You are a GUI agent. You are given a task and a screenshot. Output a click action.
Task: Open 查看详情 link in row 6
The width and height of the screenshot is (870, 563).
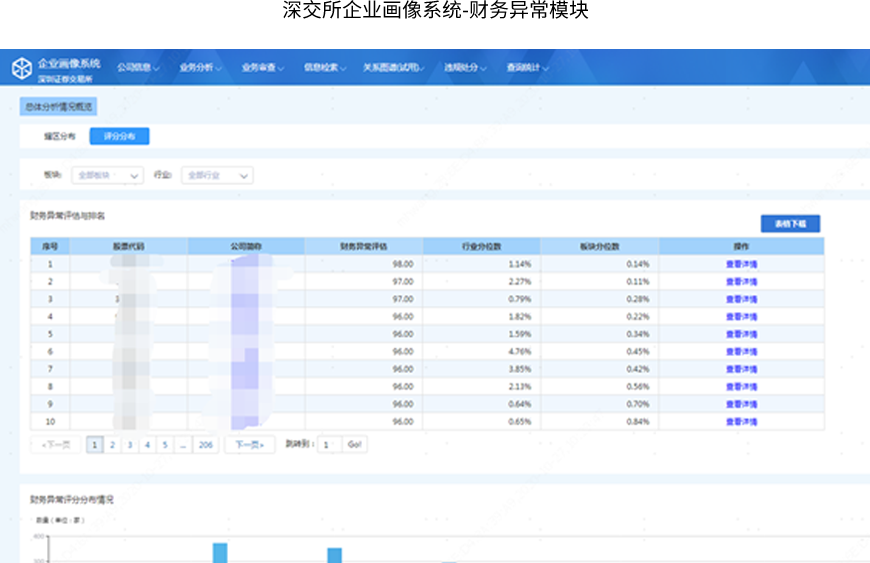coord(741,352)
